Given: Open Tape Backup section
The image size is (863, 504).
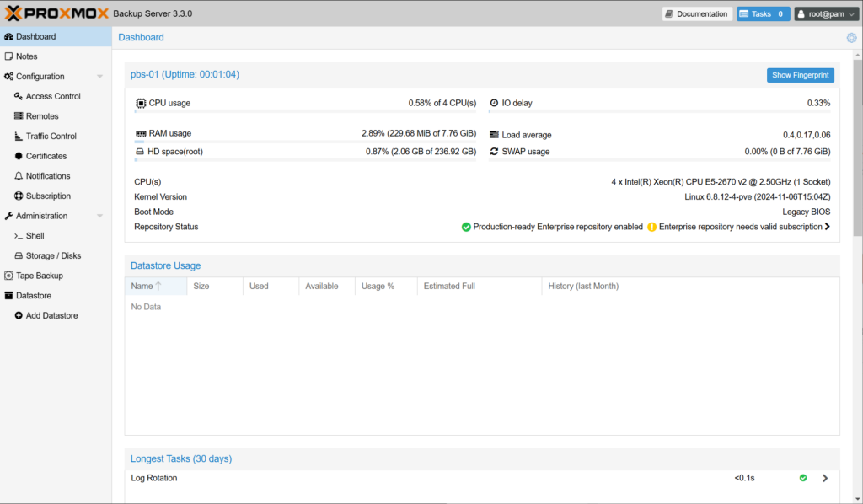Looking at the screenshot, I should [39, 276].
